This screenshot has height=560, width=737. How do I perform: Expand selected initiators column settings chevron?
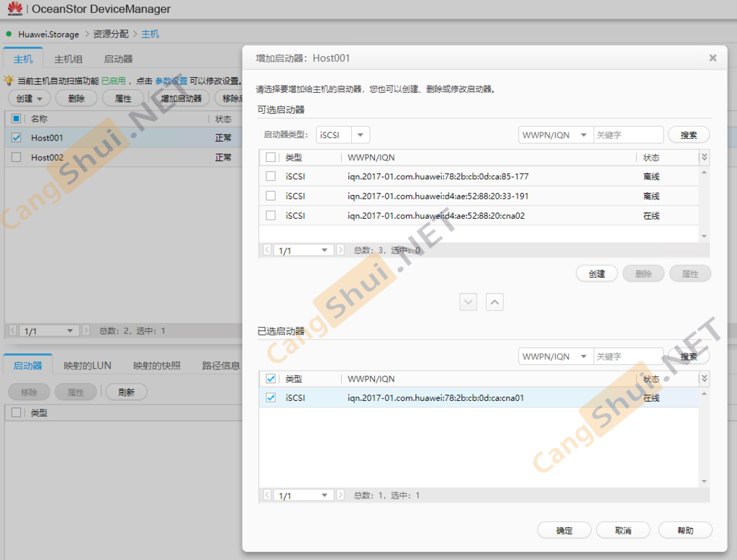click(x=704, y=379)
